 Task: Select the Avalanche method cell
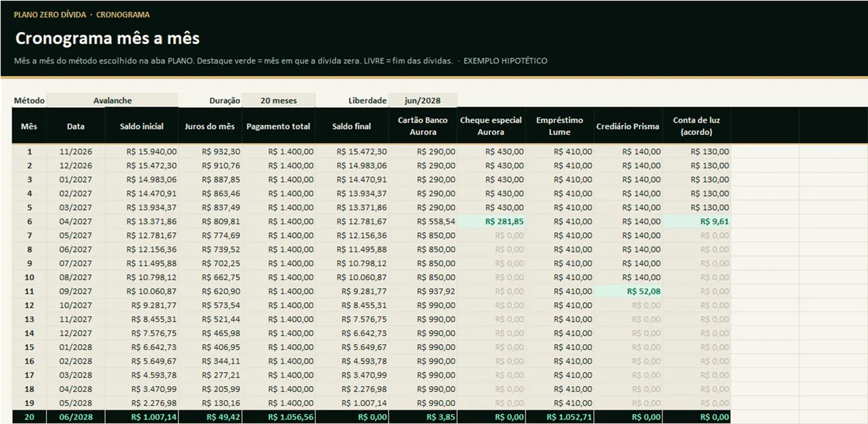click(113, 100)
